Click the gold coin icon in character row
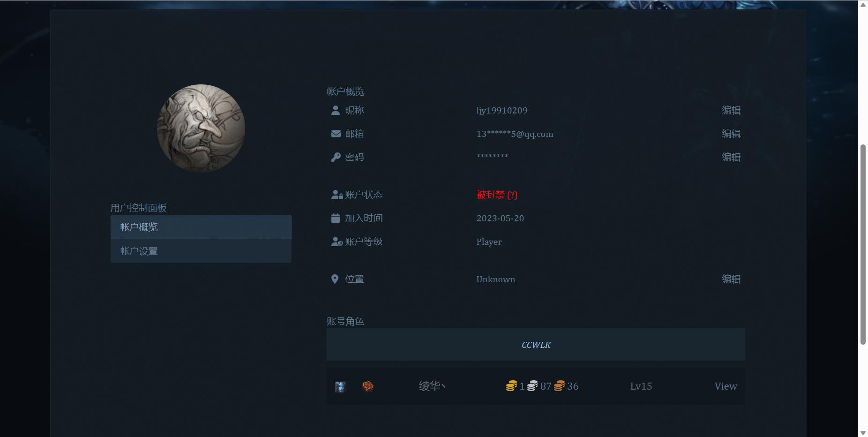868x437 pixels. 512,385
